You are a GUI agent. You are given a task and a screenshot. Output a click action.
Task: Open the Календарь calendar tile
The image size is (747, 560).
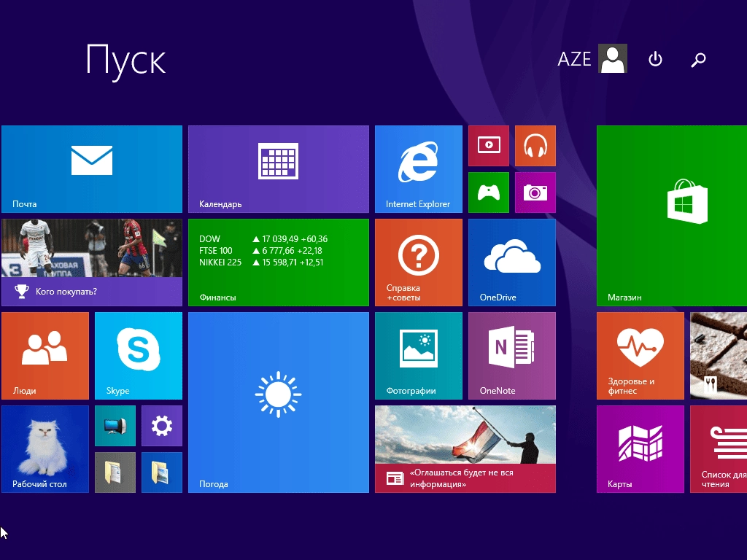tap(279, 169)
